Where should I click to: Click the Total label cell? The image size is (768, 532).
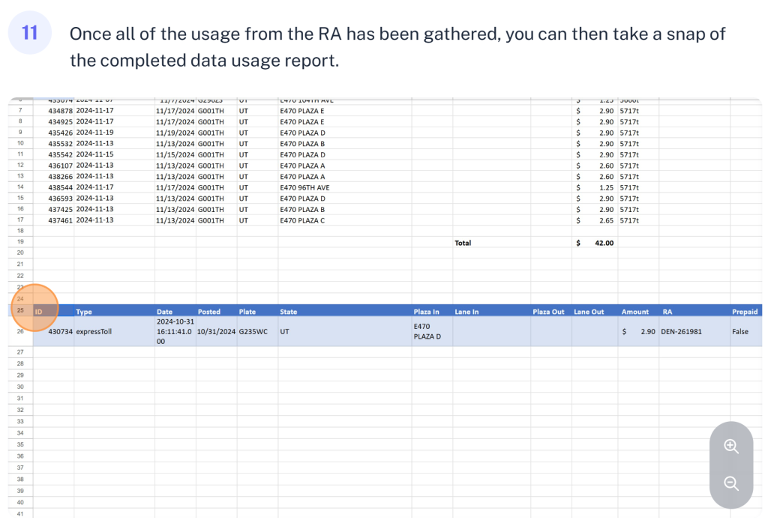click(x=463, y=243)
